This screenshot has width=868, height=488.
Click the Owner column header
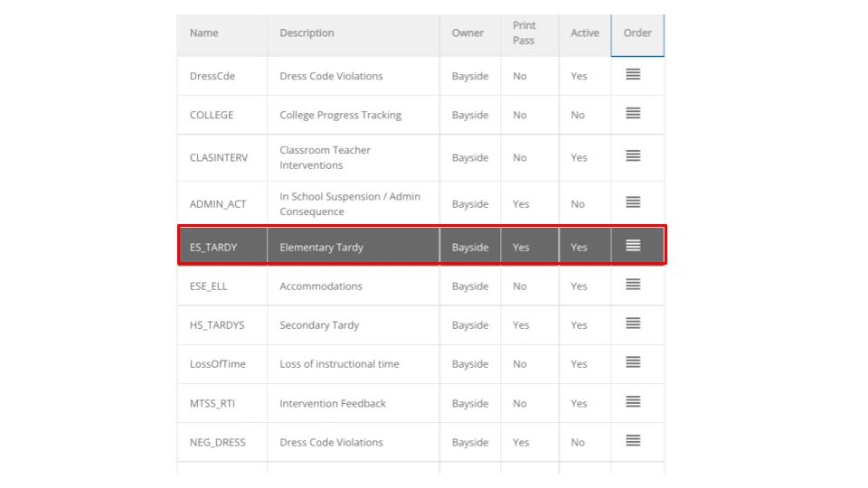point(467,33)
